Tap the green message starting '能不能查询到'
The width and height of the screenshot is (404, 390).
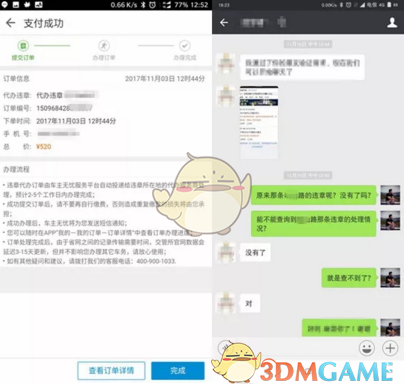pyautogui.click(x=313, y=224)
